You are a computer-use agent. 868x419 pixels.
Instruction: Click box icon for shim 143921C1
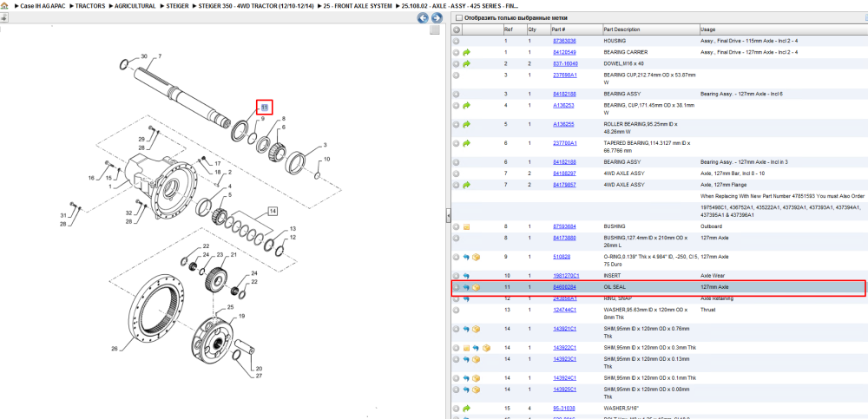point(476,329)
